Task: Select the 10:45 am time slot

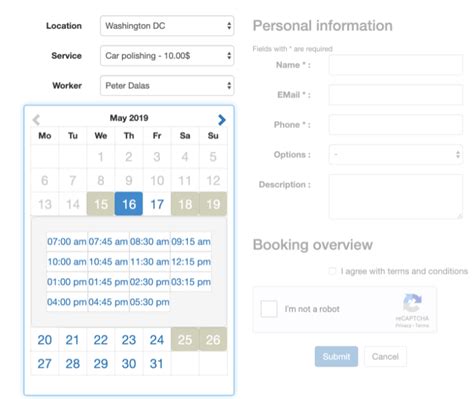Action: [x=108, y=262]
